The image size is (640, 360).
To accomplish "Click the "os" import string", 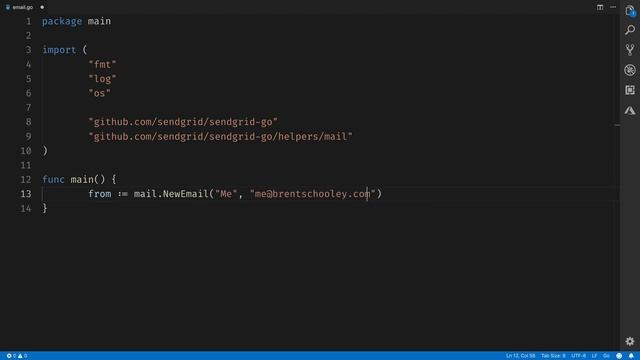I will [x=100, y=93].
